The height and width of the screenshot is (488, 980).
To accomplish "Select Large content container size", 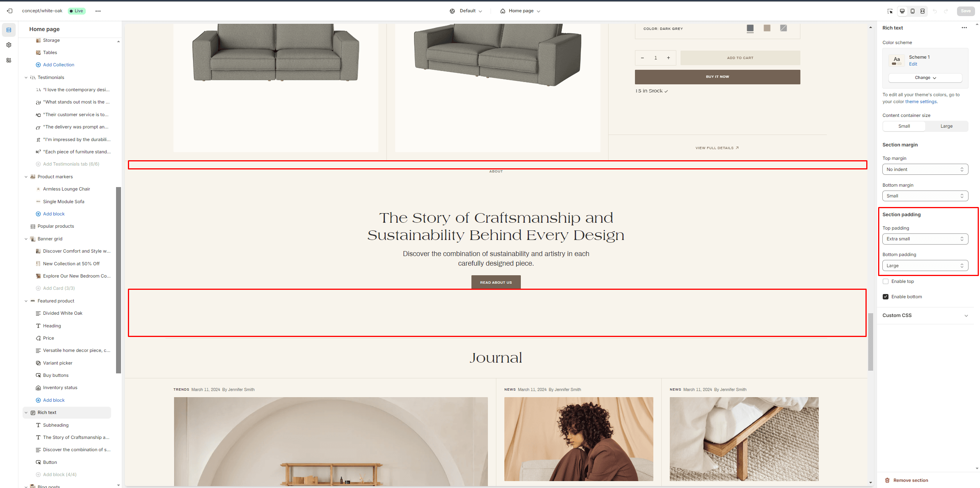I will pyautogui.click(x=946, y=126).
